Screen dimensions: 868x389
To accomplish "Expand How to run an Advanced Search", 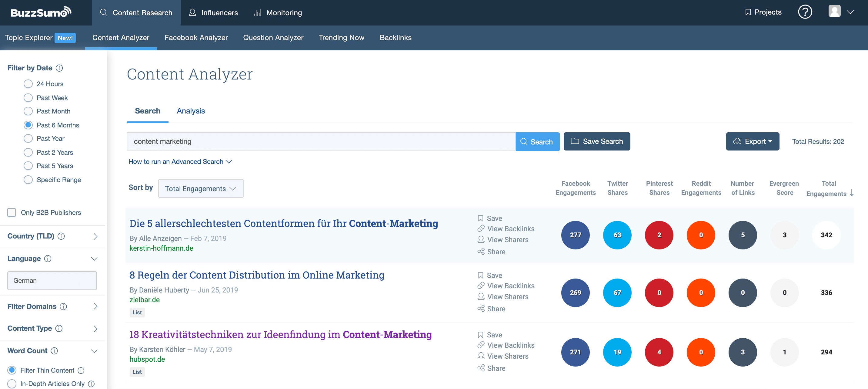I will click(x=180, y=162).
